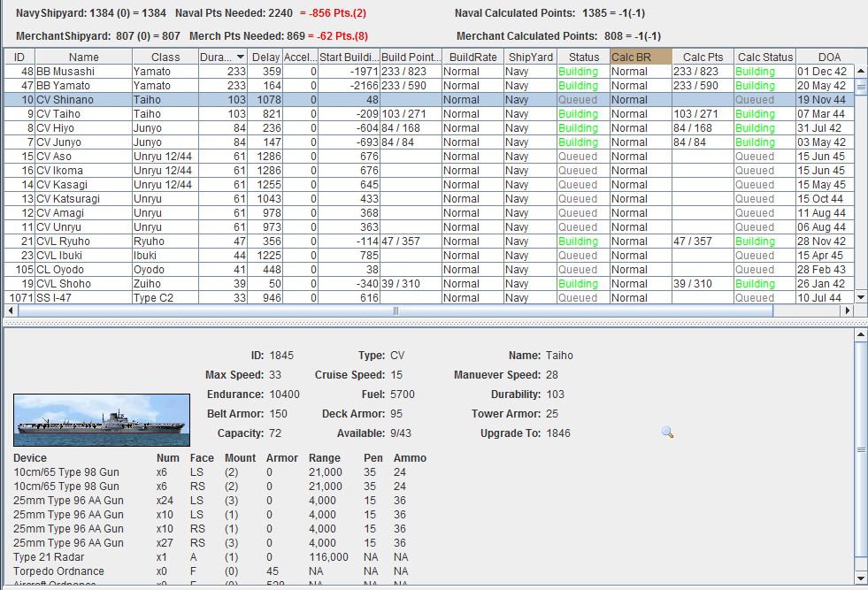This screenshot has height=590, width=868.
Task: Click the table vertical scrollbar down arrow
Action: (861, 297)
